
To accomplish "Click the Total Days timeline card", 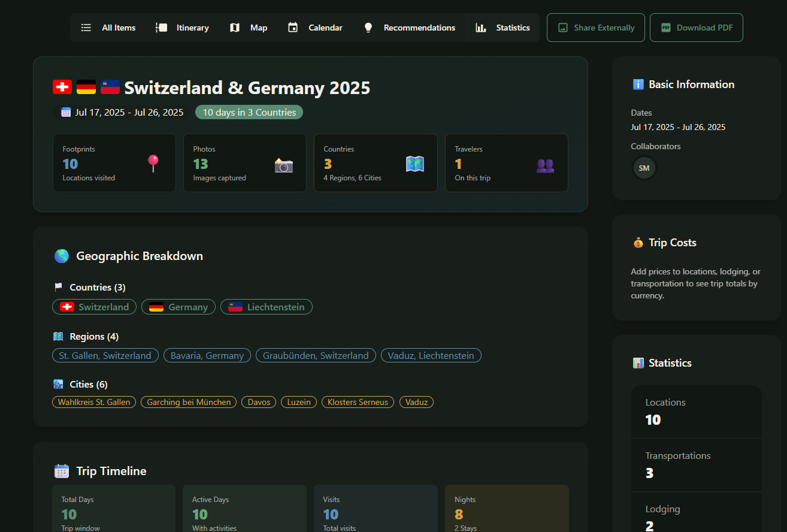I will 114,509.
